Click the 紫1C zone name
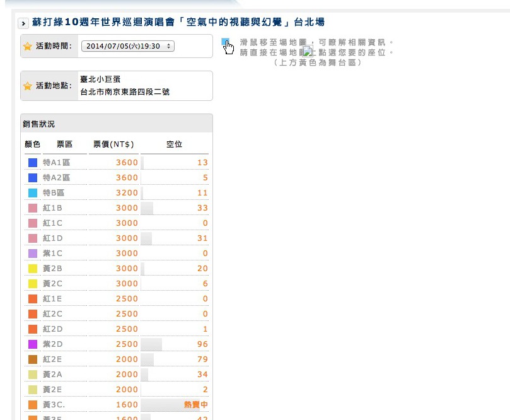The height and width of the screenshot is (420, 510). [x=52, y=254]
